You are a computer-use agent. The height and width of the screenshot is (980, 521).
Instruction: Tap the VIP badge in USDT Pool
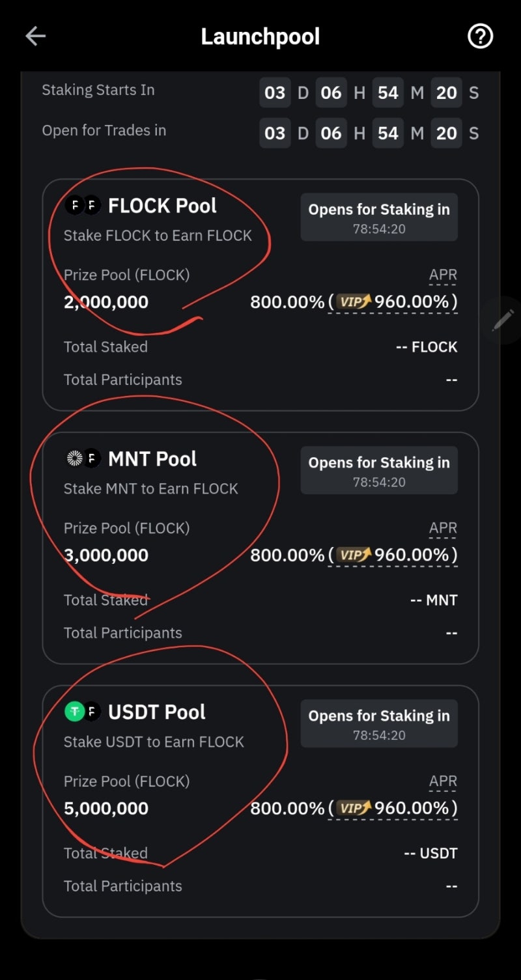coord(355,808)
